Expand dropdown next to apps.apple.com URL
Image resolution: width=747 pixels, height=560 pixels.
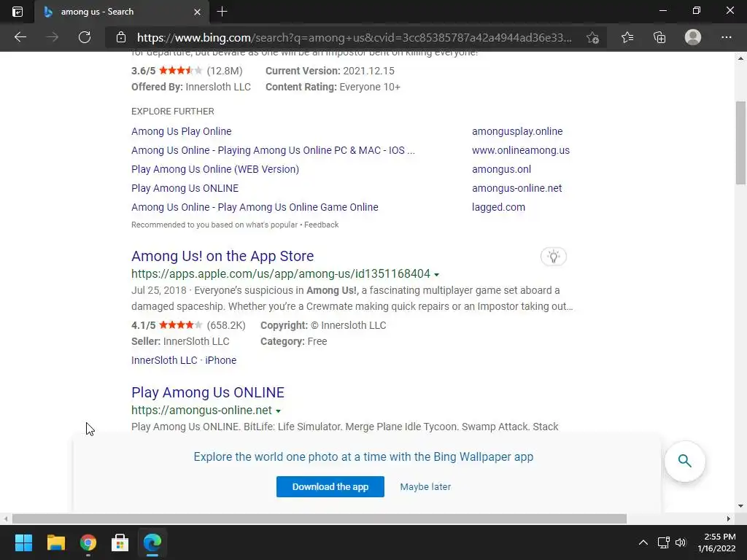(436, 274)
